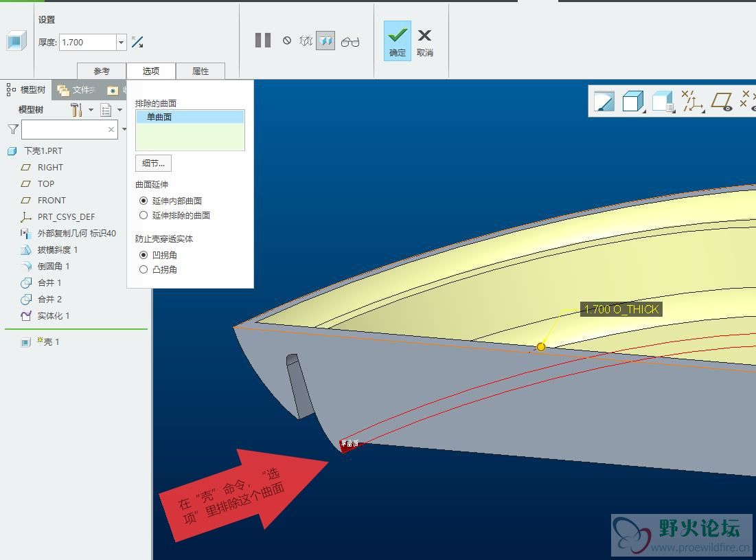Click 拔模斜度 1 draft icon

pyautogui.click(x=25, y=250)
